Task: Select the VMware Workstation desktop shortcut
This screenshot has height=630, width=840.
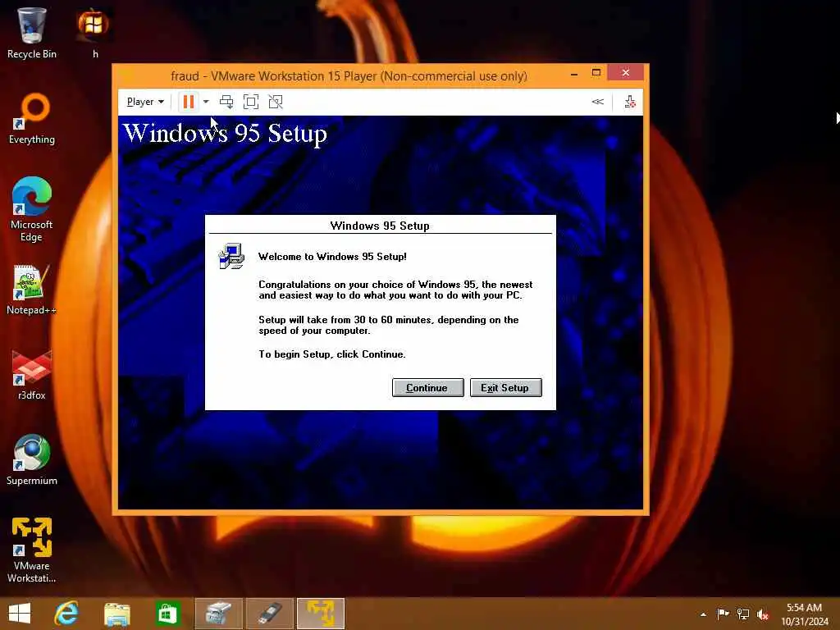Action: coord(32,550)
